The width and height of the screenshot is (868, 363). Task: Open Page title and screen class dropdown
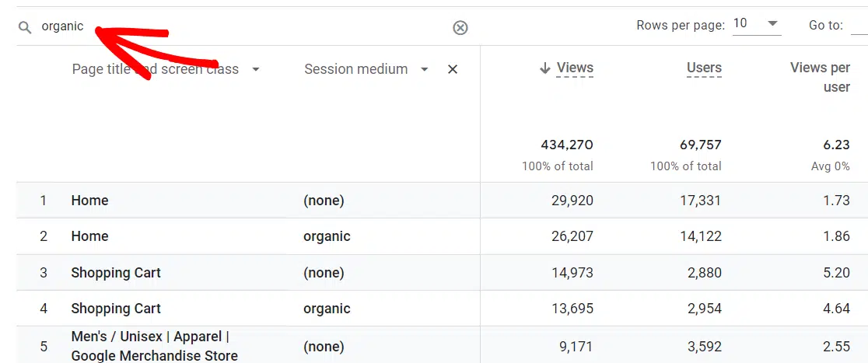tap(255, 69)
